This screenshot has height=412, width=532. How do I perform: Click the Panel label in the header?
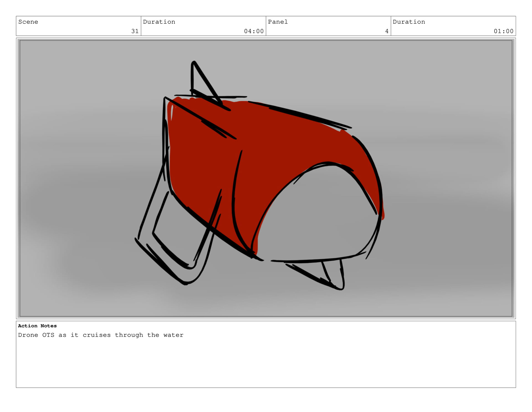278,22
